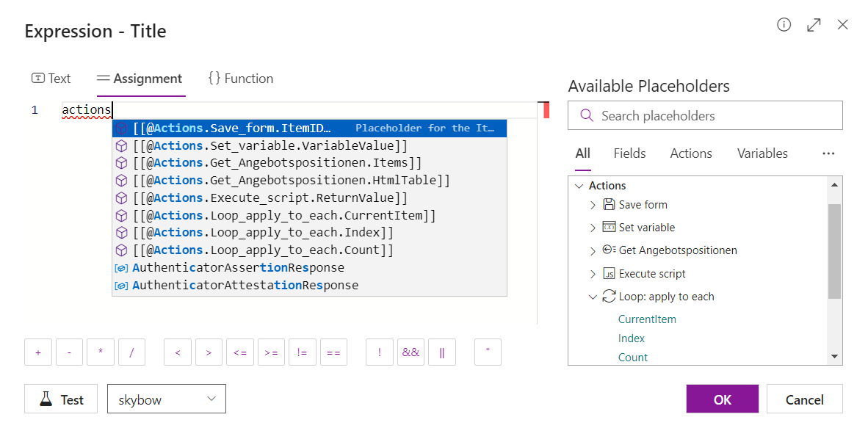Insert the logical AND operator
Image resolution: width=868 pixels, height=431 pixels.
[411, 352]
